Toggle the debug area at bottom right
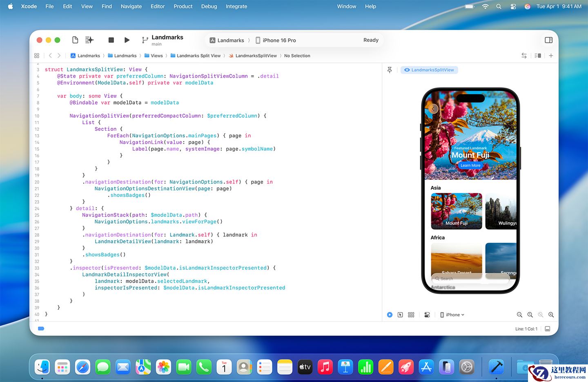Viewport: 588px width, 382px height. point(548,329)
